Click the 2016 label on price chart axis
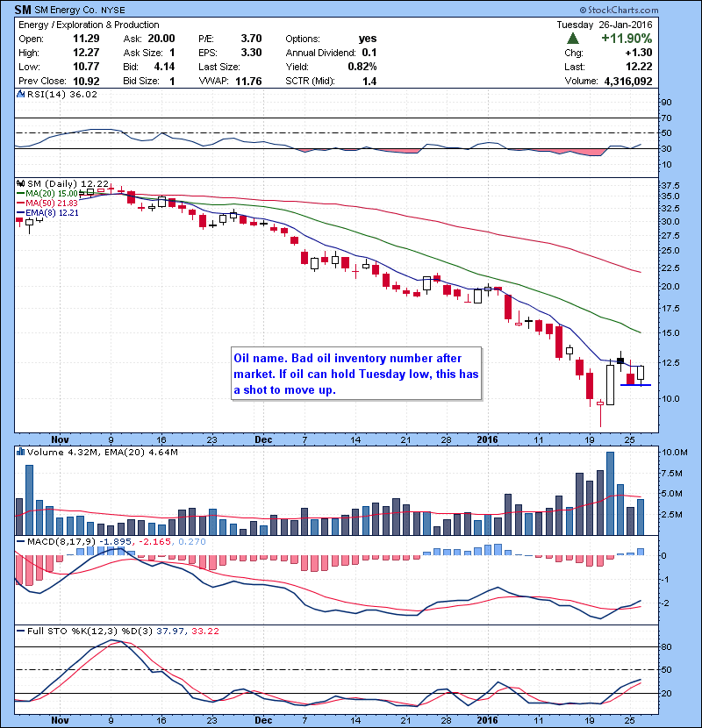The image size is (702, 728). point(487,439)
